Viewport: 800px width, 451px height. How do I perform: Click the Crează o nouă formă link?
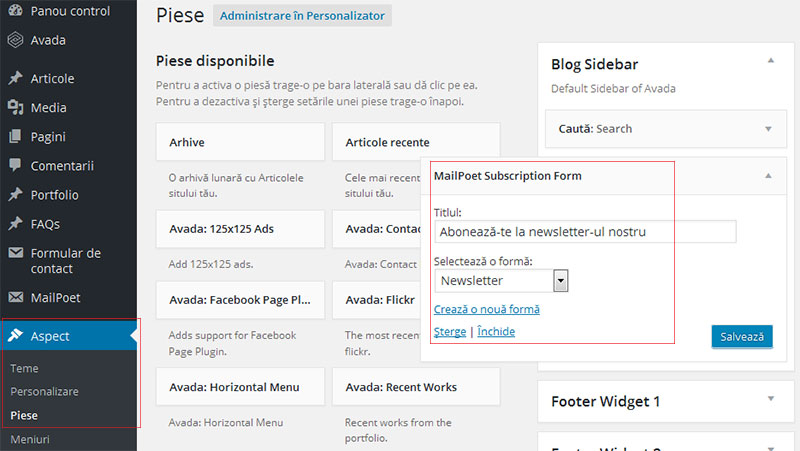[487, 309]
